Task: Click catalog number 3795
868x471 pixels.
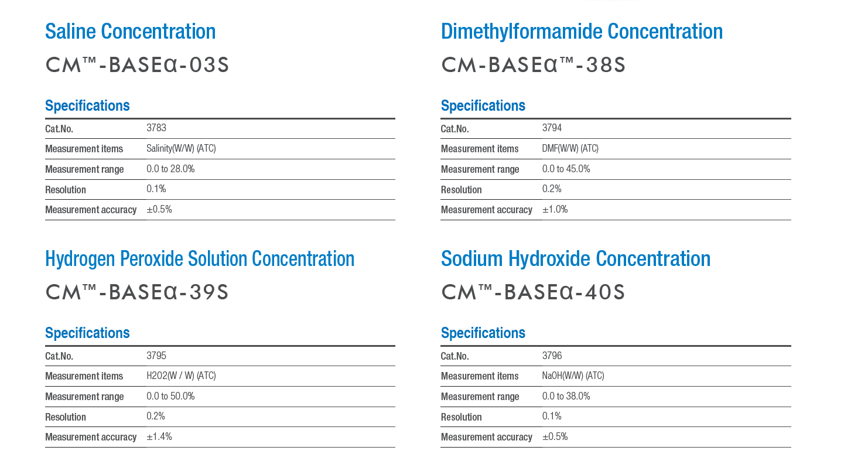Action: tap(156, 355)
